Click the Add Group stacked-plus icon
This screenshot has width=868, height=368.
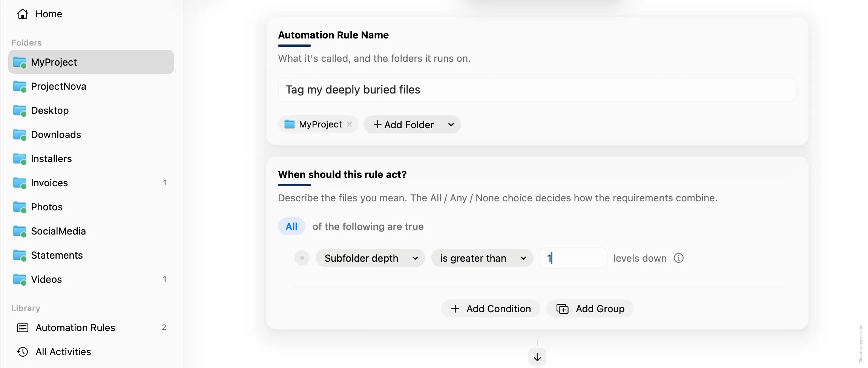563,309
